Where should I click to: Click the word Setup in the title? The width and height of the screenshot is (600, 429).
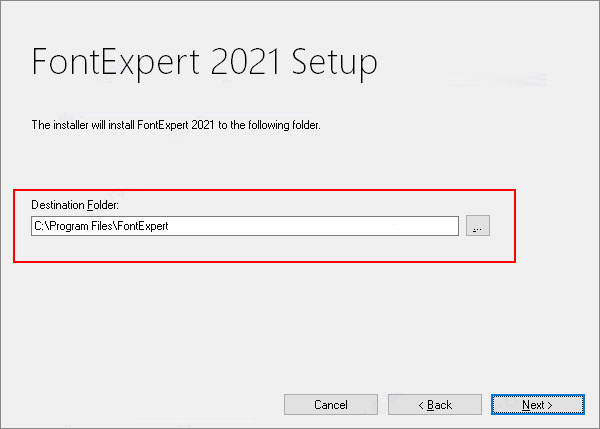tap(334, 62)
